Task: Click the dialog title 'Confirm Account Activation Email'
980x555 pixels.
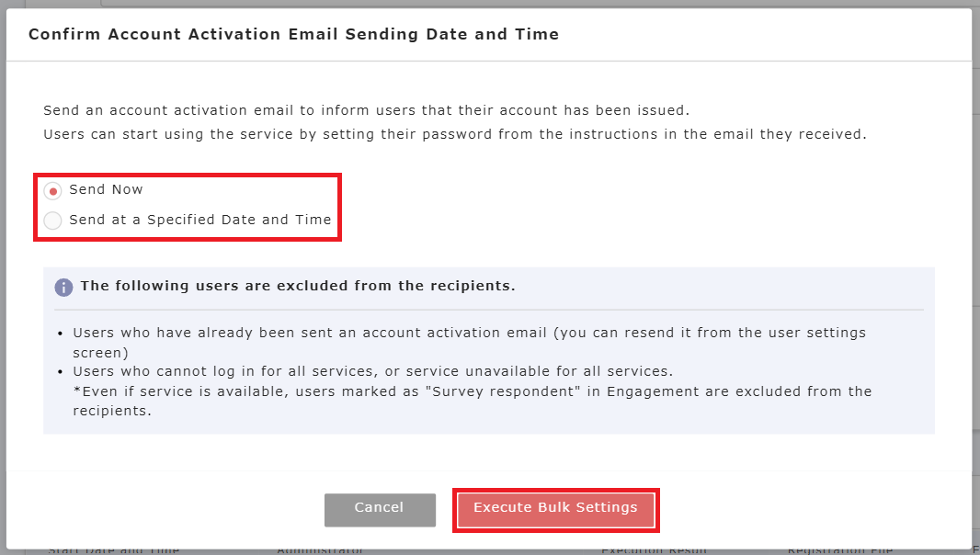Action: coord(293,35)
